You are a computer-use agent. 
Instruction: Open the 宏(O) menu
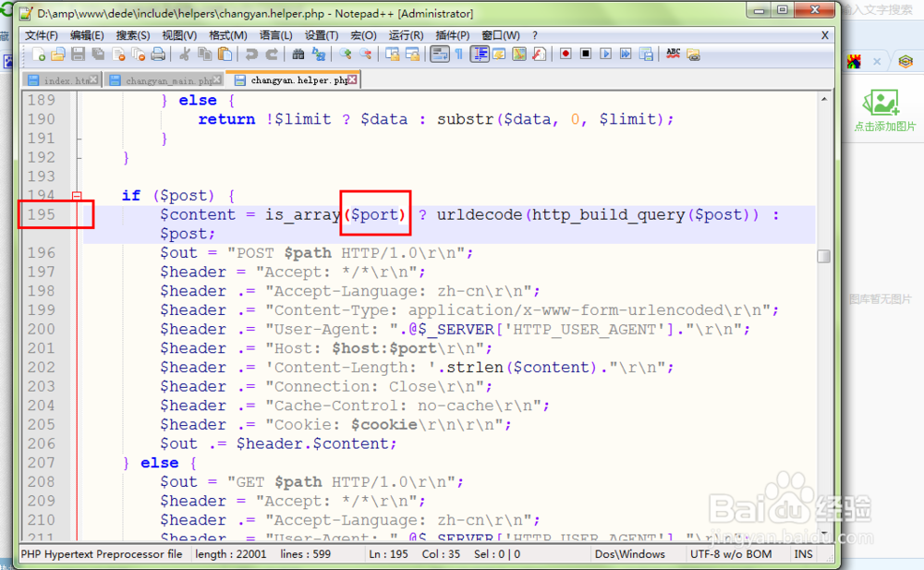coord(363,35)
